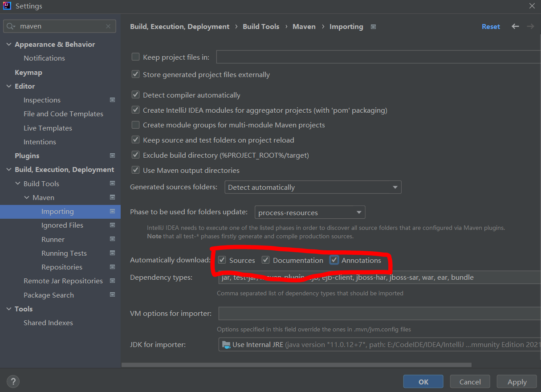Select Build, Execution, Deployment breadcrumb

pyautogui.click(x=180, y=27)
